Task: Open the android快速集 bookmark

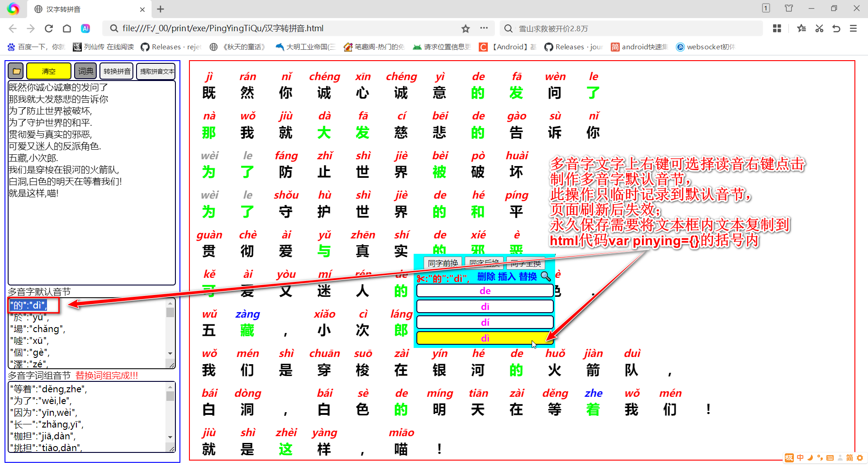Action: point(639,47)
